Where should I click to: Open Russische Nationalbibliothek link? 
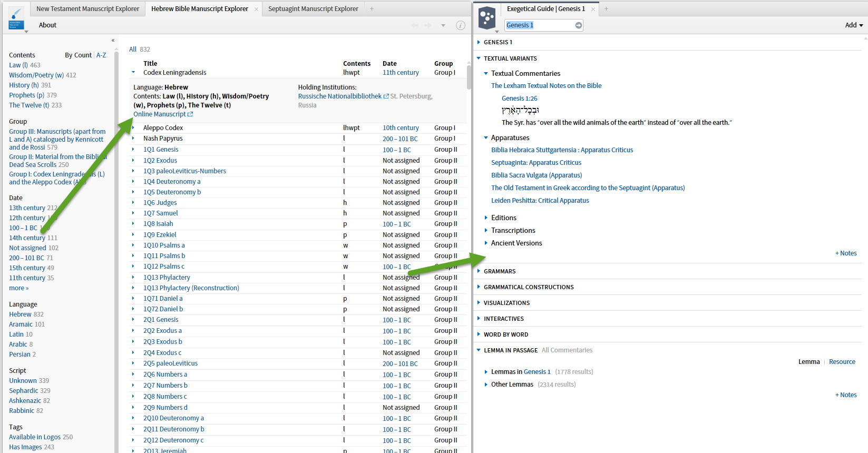(x=340, y=96)
